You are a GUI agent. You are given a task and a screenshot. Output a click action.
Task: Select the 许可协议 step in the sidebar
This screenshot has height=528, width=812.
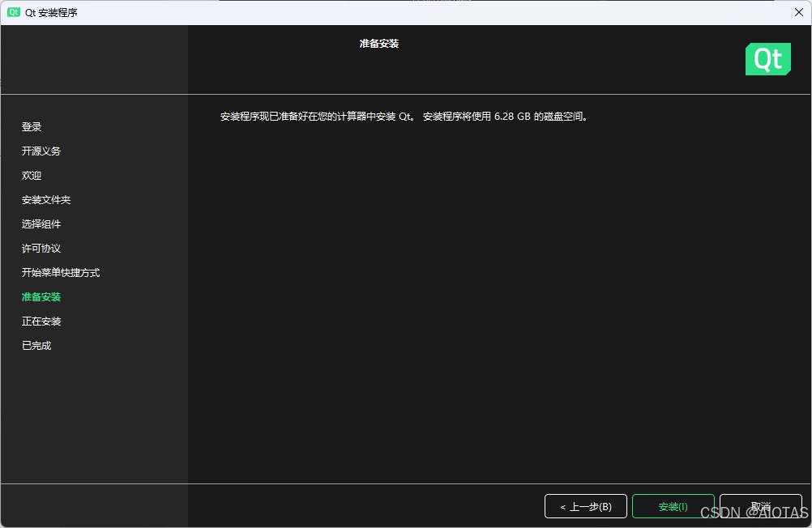(41, 249)
